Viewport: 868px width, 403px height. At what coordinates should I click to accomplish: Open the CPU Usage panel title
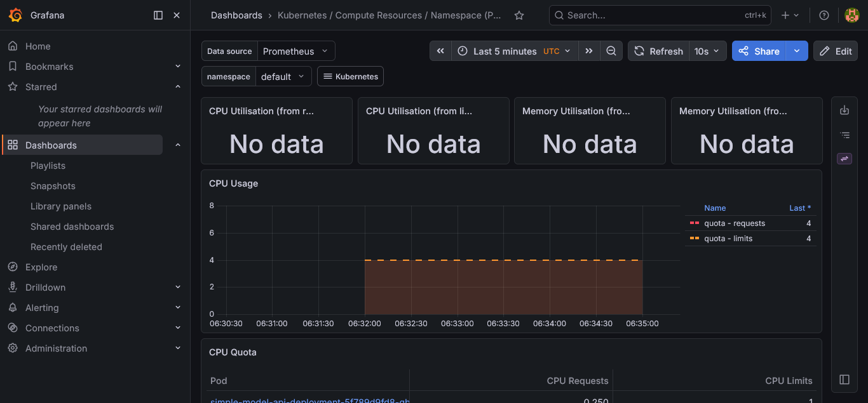tap(234, 183)
